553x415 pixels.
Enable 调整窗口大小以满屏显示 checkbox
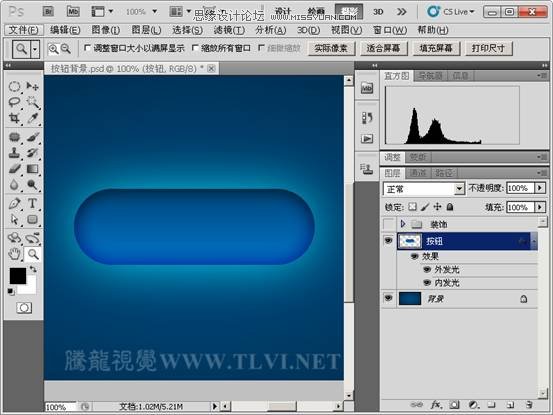tap(87, 48)
